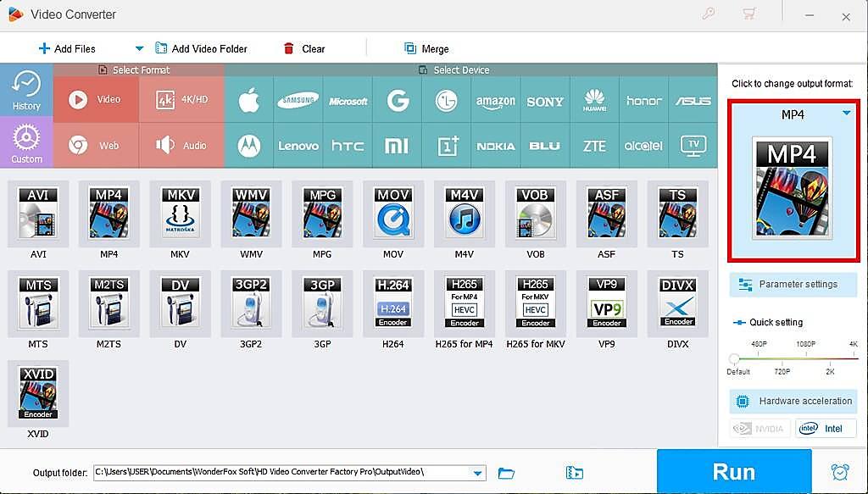Viewport: 868px width, 494px height.
Task: Pick the M4V format icon
Action: click(465, 214)
